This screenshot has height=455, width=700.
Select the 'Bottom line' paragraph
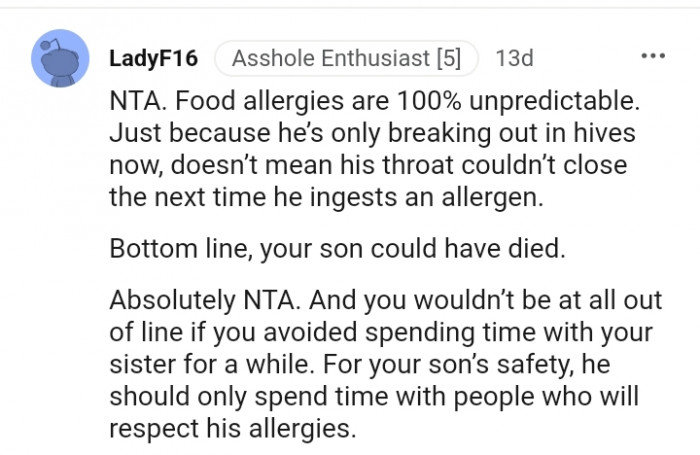point(337,249)
